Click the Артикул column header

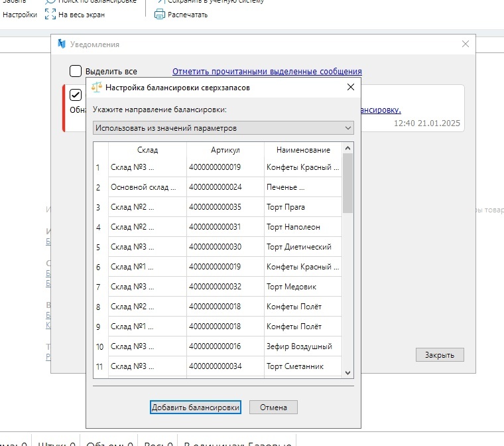click(x=225, y=150)
